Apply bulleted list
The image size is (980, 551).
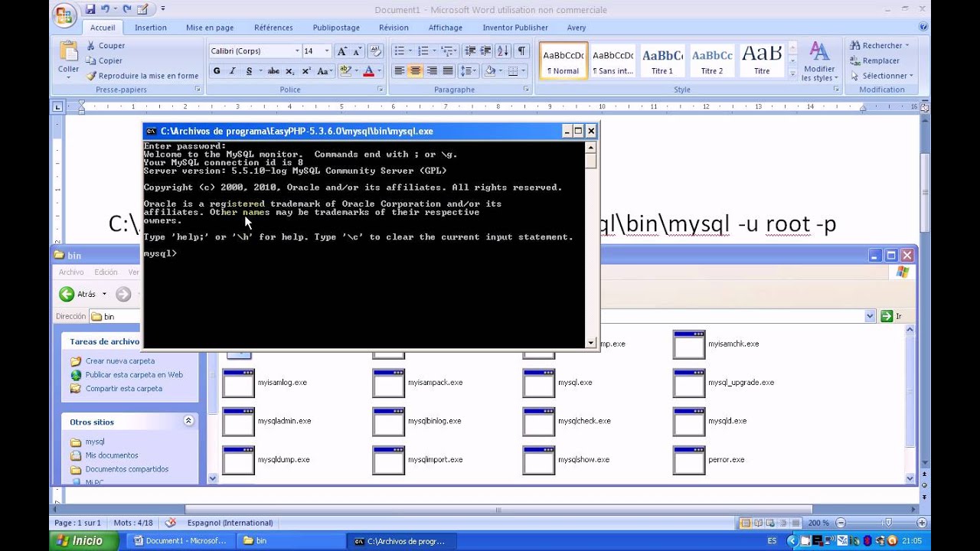[x=398, y=51]
